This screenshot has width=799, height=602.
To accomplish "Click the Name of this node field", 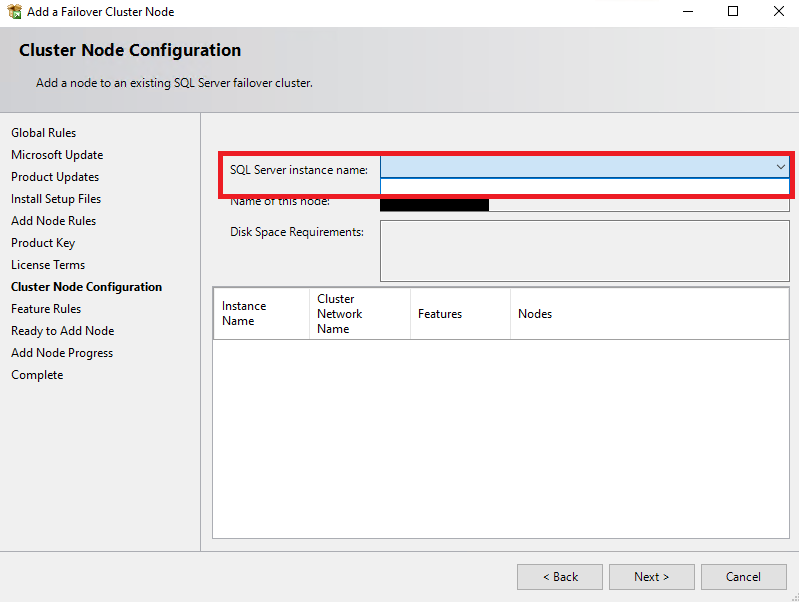I will point(584,204).
